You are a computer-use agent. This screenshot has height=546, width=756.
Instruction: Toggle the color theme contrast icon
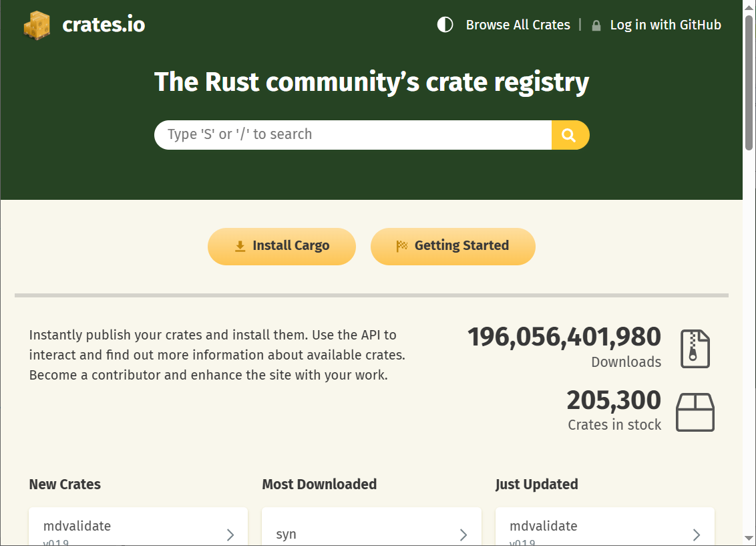click(445, 25)
